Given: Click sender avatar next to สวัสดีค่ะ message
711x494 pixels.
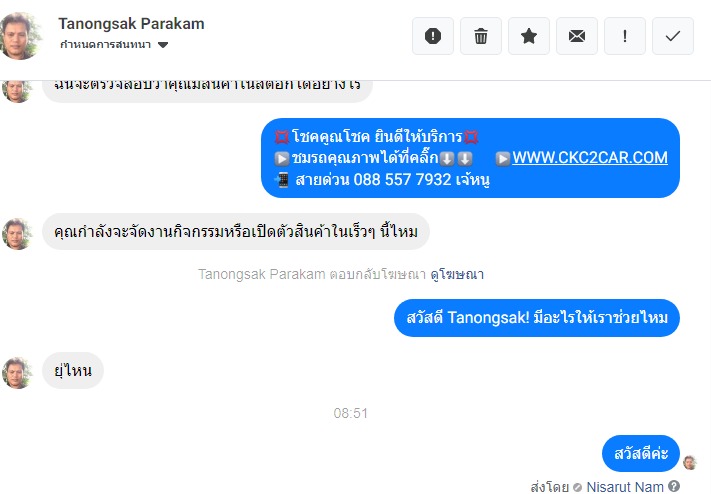Looking at the screenshot, I should [690, 462].
